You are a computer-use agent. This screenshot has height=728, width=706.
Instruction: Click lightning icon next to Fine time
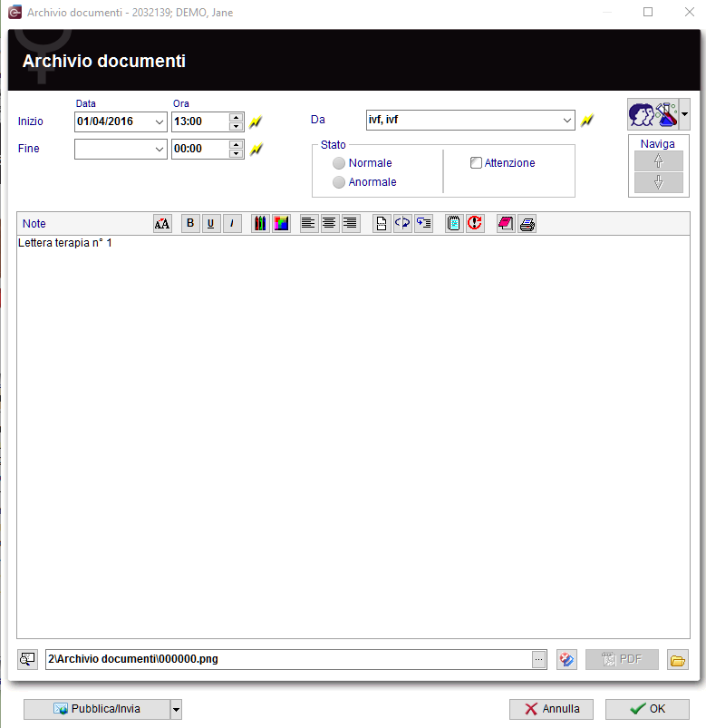[256, 149]
